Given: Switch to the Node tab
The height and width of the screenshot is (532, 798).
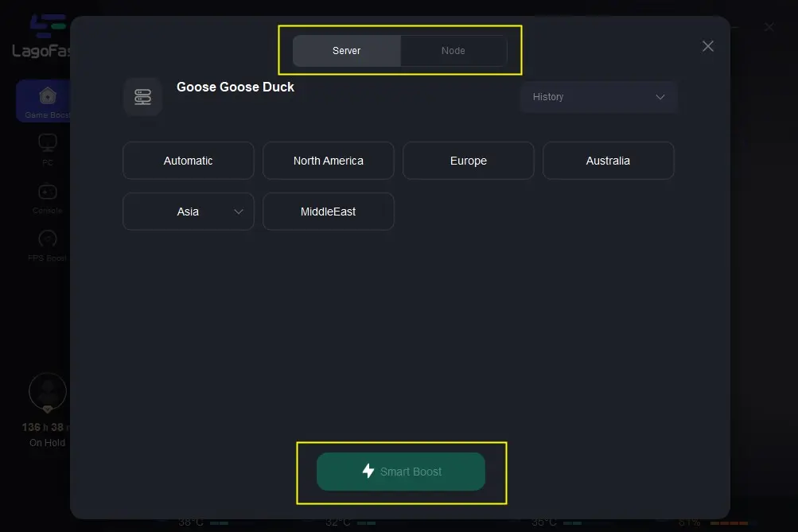Looking at the screenshot, I should pos(453,51).
